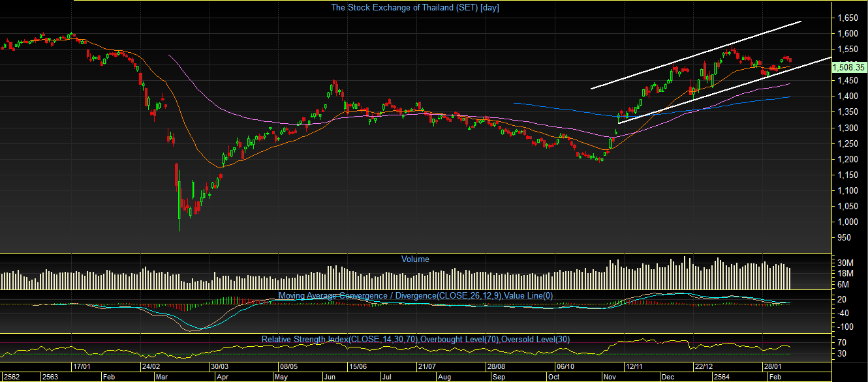The height and width of the screenshot is (382, 868).
Task: Click the 28/01 date label
Action: point(772,367)
